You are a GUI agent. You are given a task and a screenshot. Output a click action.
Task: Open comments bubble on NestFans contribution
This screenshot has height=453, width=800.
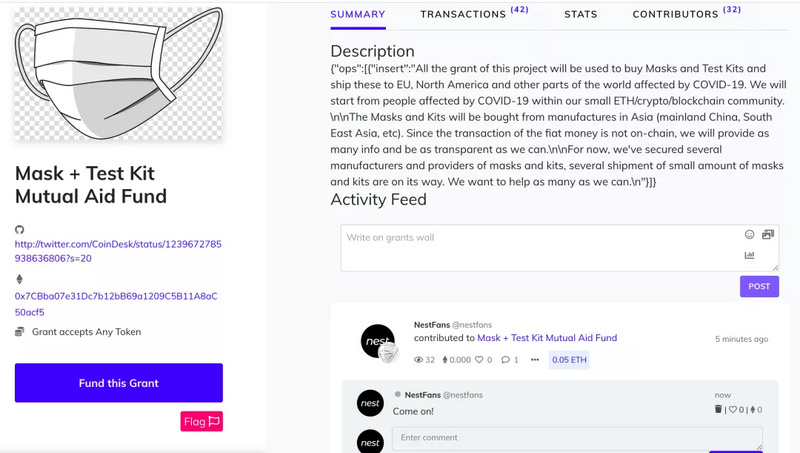point(505,360)
